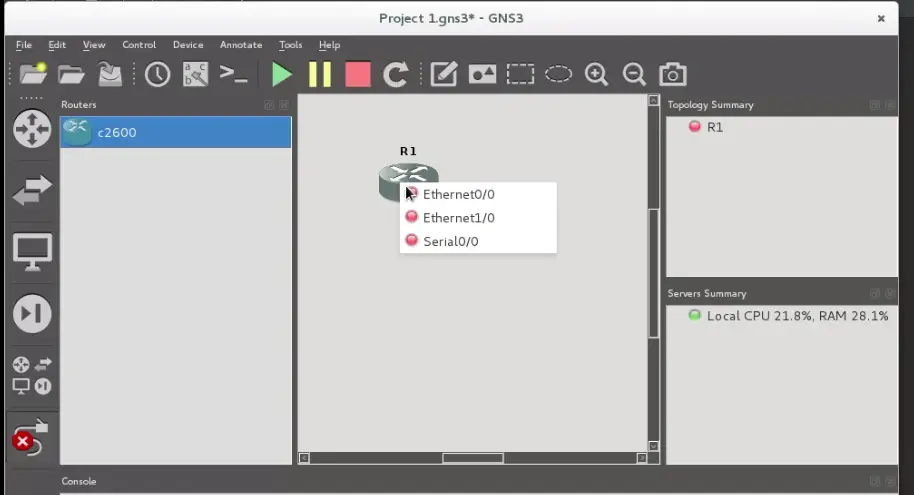This screenshot has height=495, width=914.
Task: Open the View menu
Action: [x=94, y=45]
